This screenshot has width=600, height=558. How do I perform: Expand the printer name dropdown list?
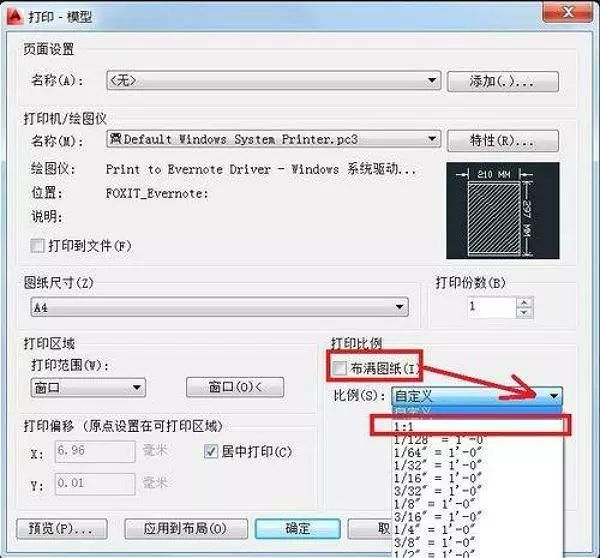pos(273,139)
